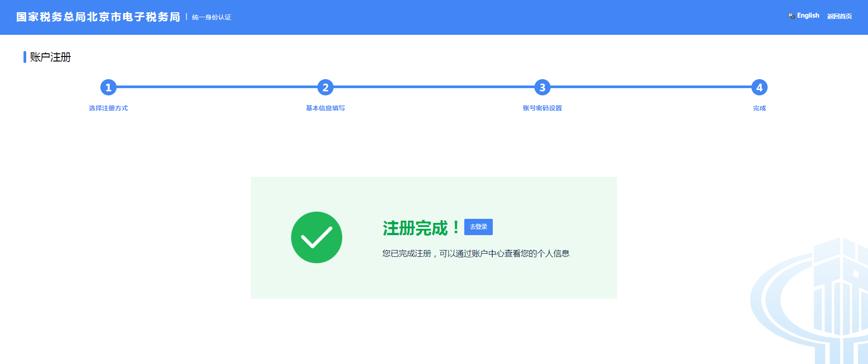
Task: Select step 4 circle in progress bar
Action: (x=759, y=87)
